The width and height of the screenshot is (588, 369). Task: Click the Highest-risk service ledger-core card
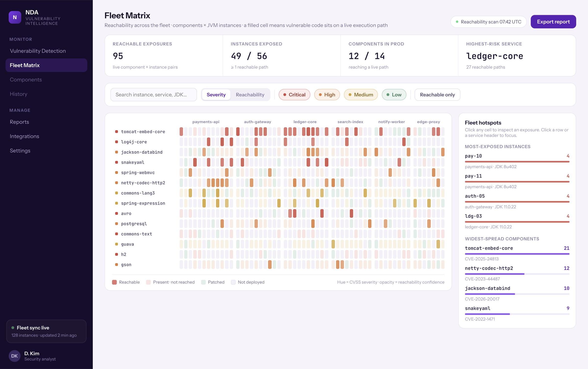(x=517, y=56)
